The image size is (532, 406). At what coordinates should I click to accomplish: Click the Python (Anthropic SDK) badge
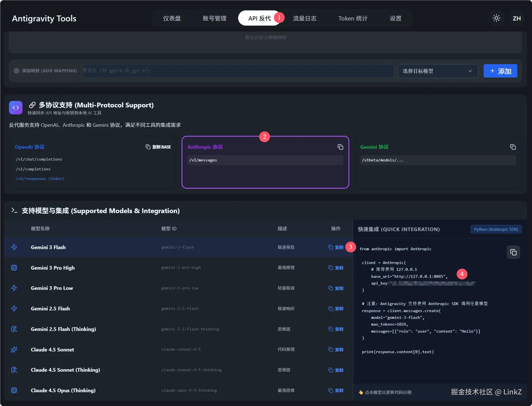[496, 229]
